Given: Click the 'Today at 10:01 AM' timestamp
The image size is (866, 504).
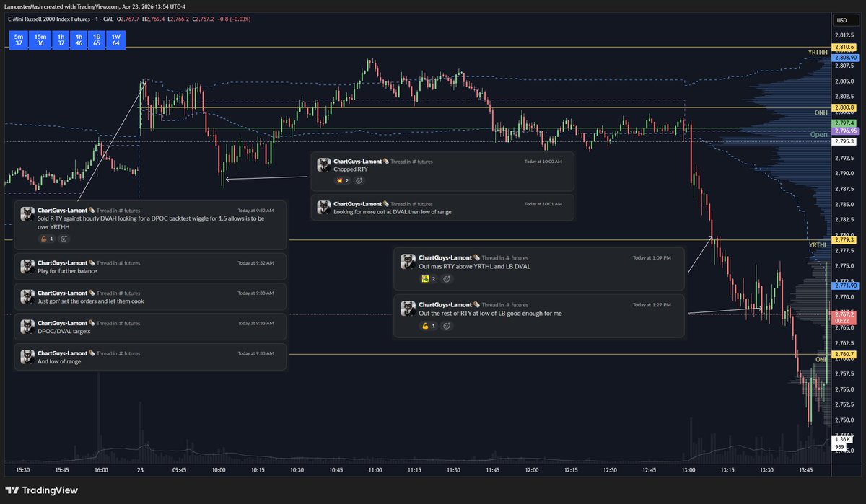Looking at the screenshot, I should pyautogui.click(x=543, y=204).
